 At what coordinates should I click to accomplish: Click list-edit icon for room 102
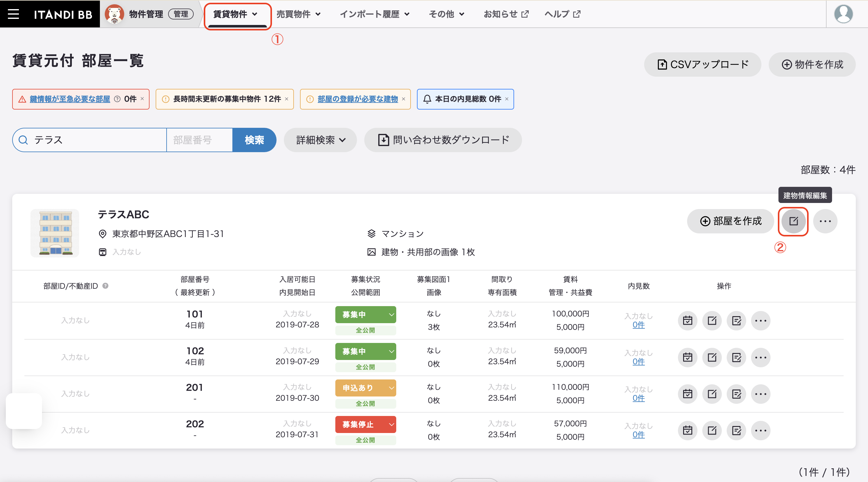coord(736,358)
